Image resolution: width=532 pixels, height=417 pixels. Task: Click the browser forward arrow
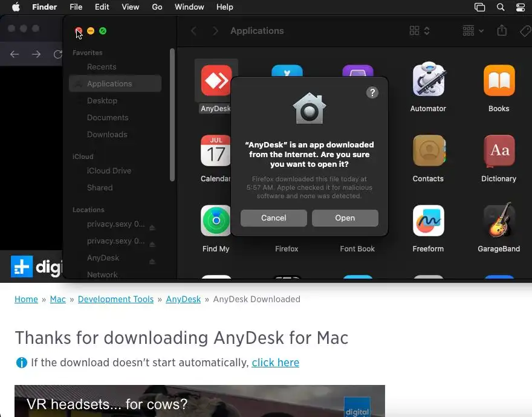pyautogui.click(x=36, y=54)
